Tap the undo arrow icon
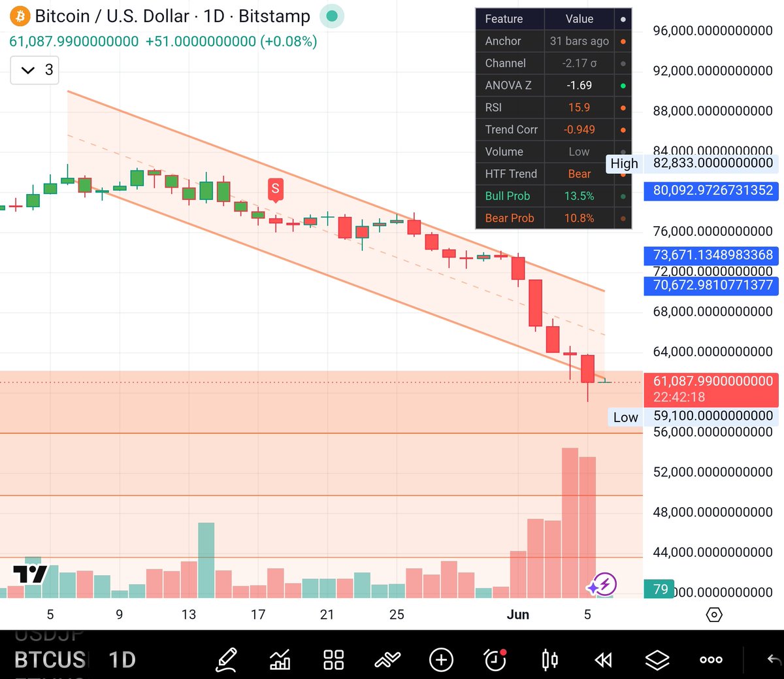The width and height of the screenshot is (784, 679). click(x=774, y=660)
